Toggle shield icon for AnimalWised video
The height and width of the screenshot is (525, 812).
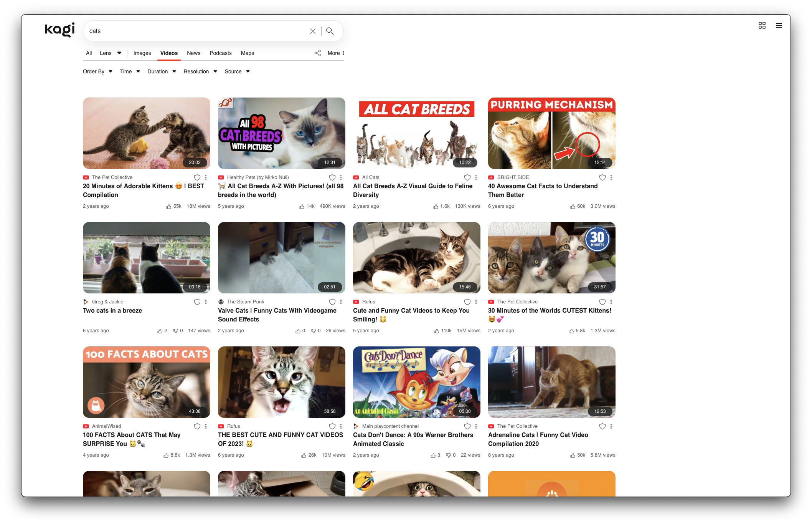pyautogui.click(x=197, y=426)
